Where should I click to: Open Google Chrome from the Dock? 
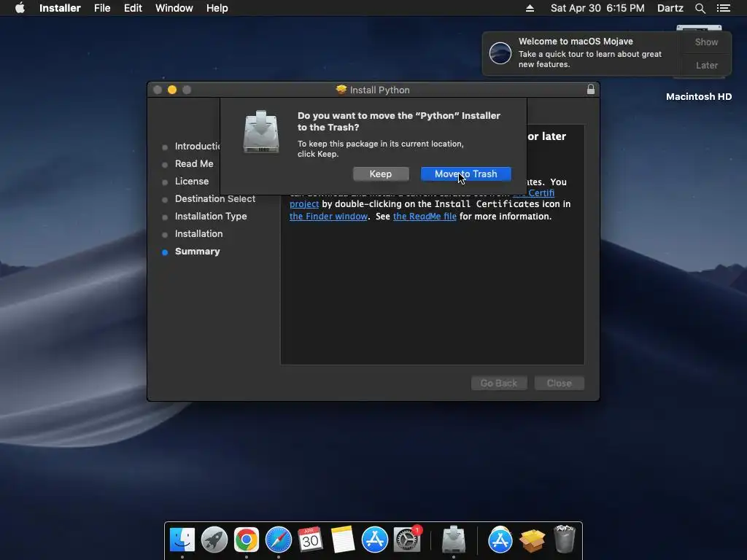point(247,540)
